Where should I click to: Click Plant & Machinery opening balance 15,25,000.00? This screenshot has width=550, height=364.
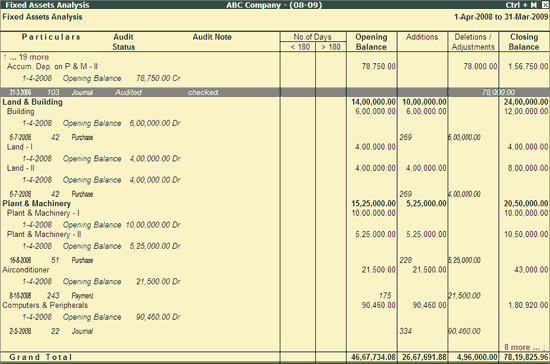(x=373, y=203)
